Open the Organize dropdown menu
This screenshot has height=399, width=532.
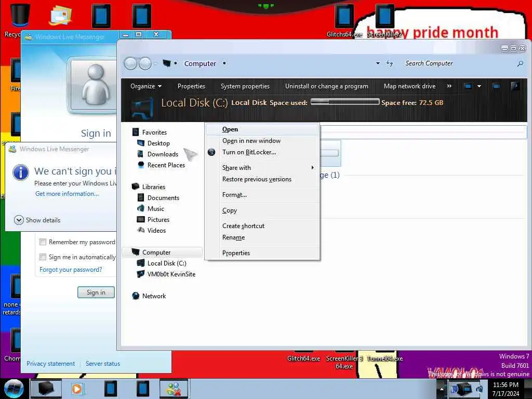click(x=146, y=86)
